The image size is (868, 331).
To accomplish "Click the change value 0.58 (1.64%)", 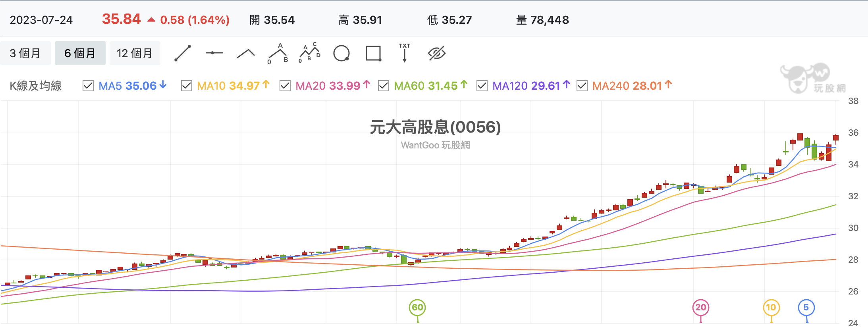I will 195,20.
